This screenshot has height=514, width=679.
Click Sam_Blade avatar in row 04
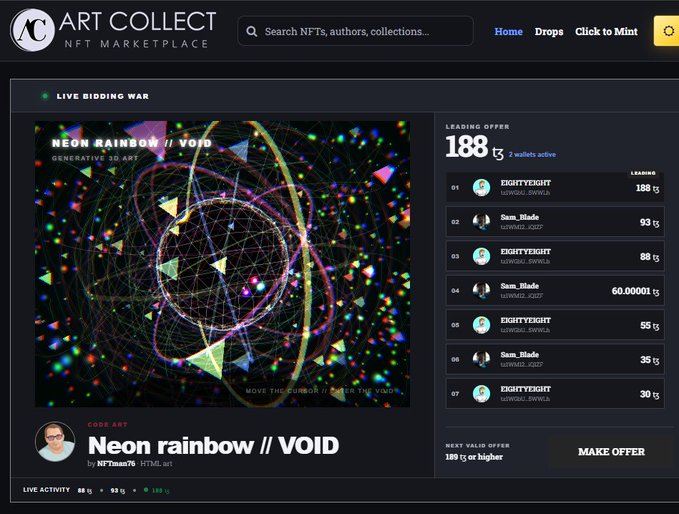[482, 291]
